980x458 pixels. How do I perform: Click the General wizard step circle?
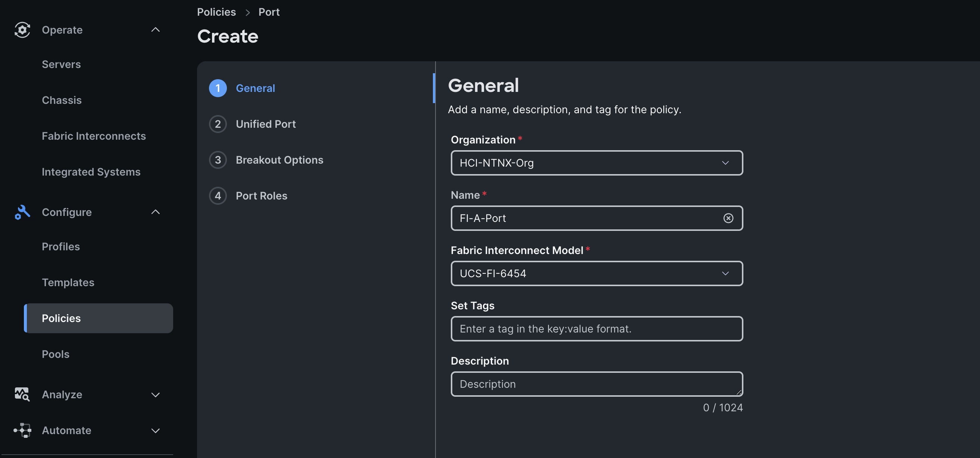[218, 88]
